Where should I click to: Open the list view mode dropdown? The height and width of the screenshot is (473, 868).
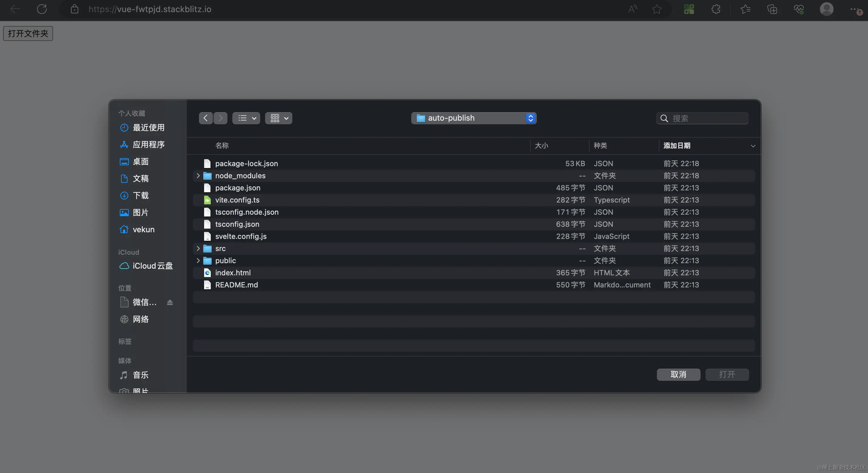pyautogui.click(x=246, y=118)
